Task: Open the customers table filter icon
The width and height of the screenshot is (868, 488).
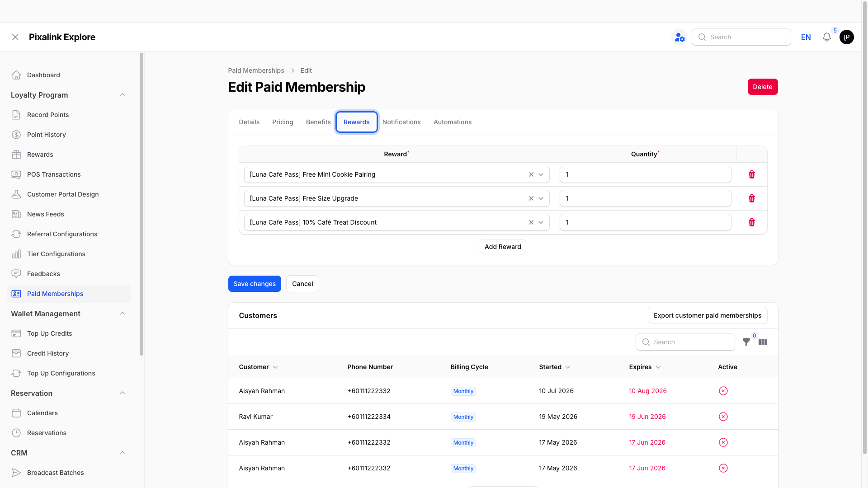Action: (746, 342)
